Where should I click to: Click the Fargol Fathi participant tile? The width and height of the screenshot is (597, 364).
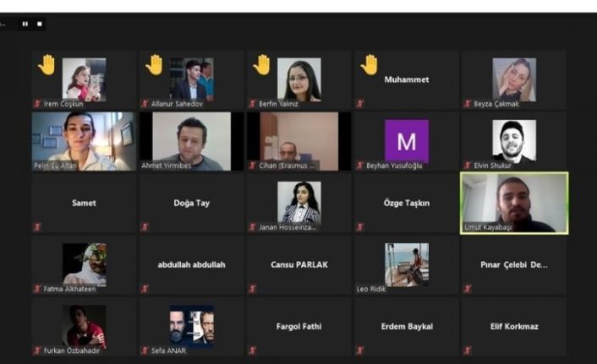pyautogui.click(x=298, y=326)
